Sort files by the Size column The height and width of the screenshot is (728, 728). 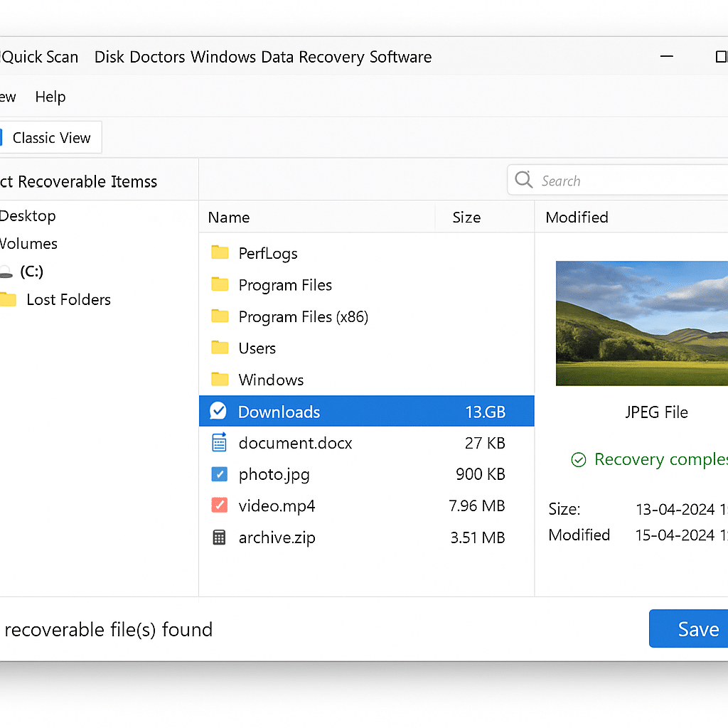click(x=467, y=217)
